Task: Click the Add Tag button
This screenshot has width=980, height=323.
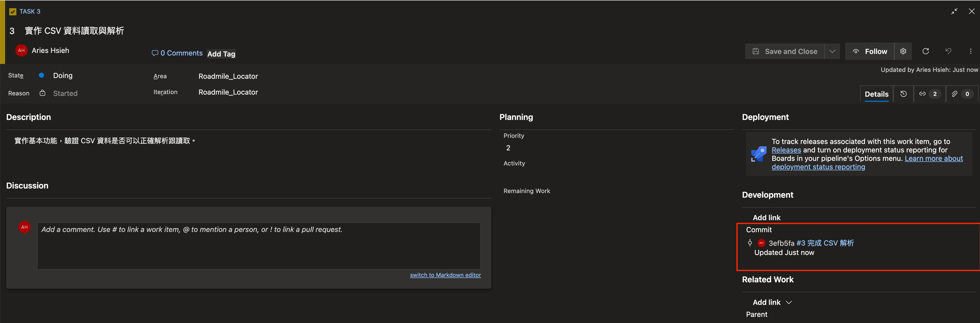Action: (221, 54)
